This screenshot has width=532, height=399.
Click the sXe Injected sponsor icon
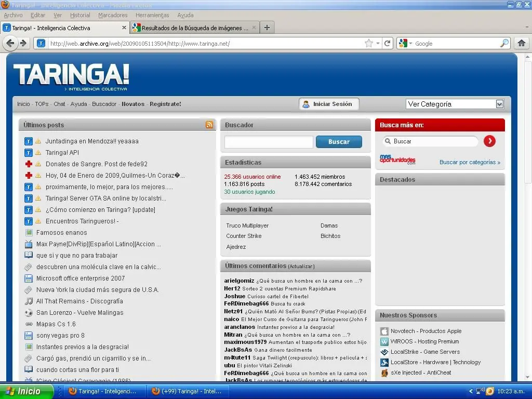tap(384, 373)
